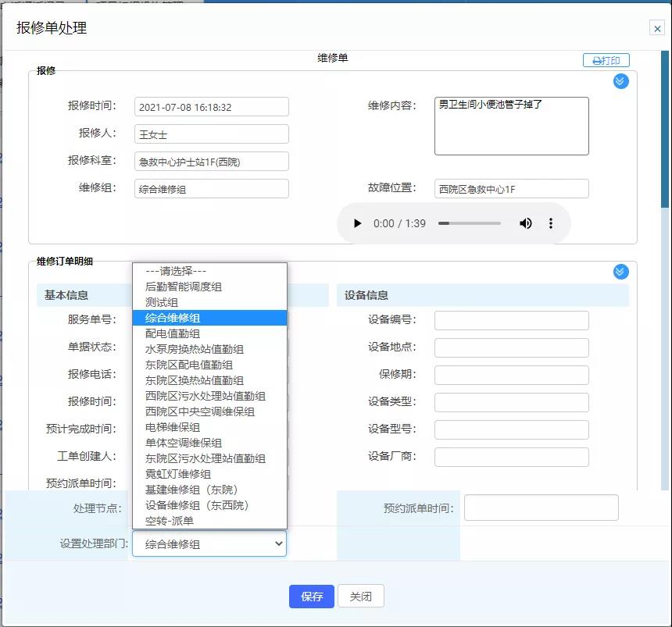Mute the audio player volume
Image resolution: width=672 pixels, height=627 pixels.
click(526, 223)
